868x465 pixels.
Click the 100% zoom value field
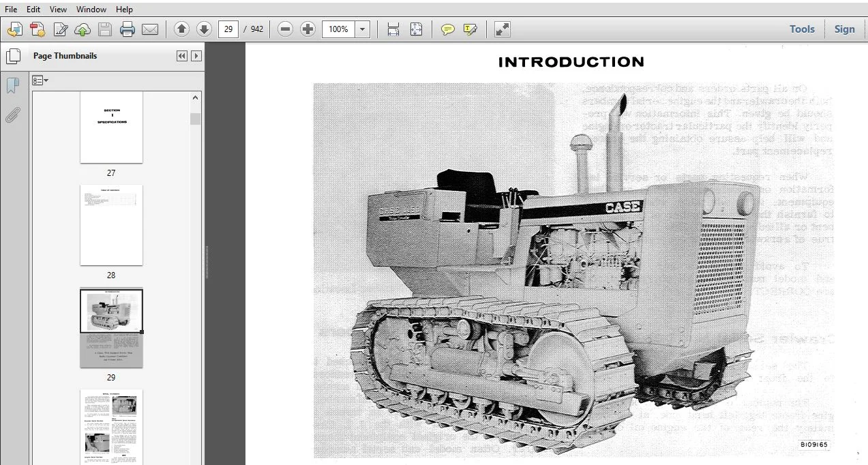(x=339, y=29)
